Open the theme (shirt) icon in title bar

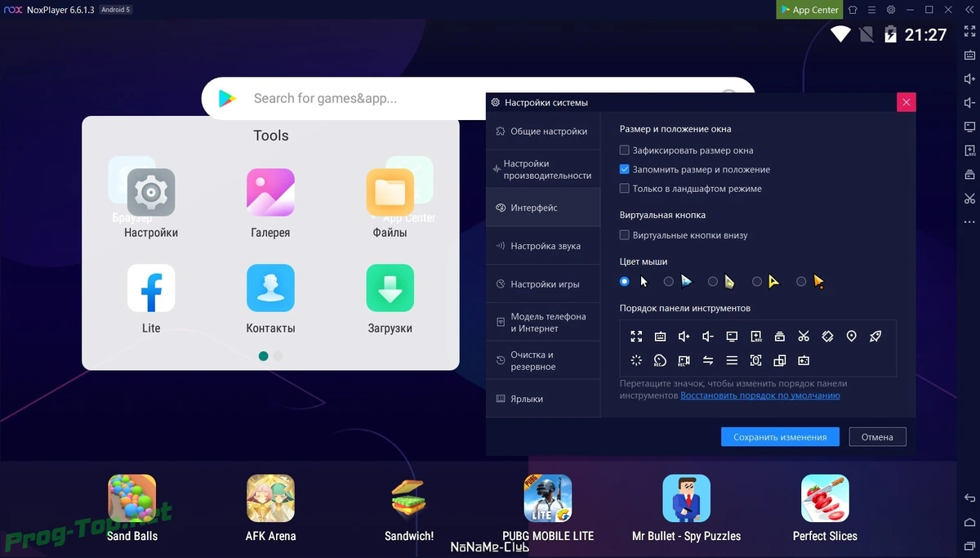click(x=853, y=10)
